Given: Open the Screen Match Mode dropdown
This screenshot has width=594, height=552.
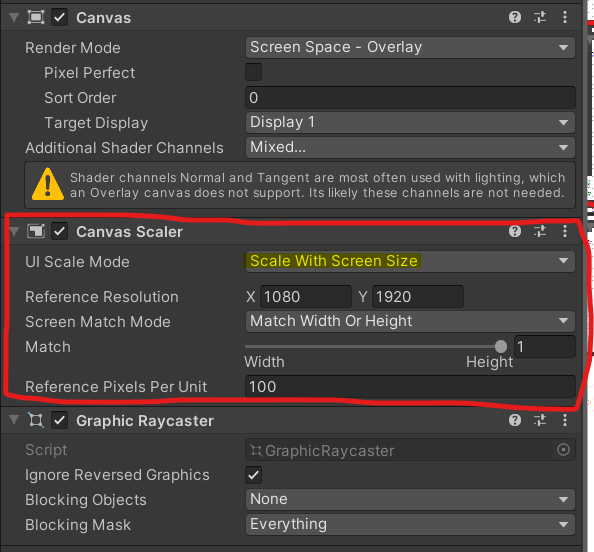Looking at the screenshot, I should click(x=410, y=321).
